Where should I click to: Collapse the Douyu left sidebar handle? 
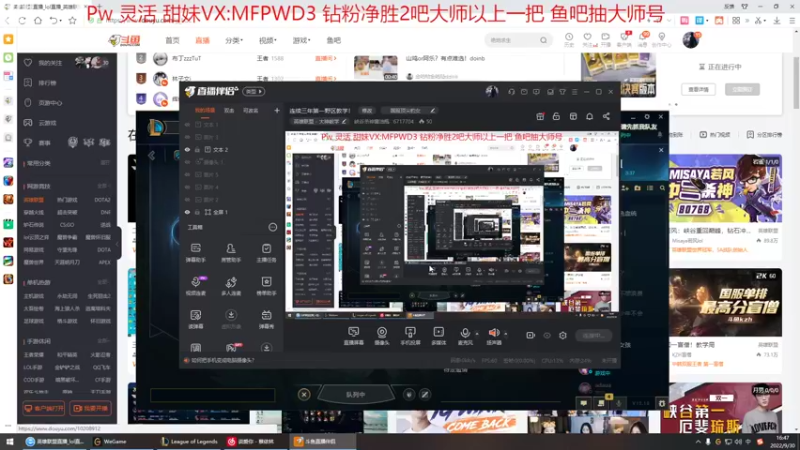(118, 243)
